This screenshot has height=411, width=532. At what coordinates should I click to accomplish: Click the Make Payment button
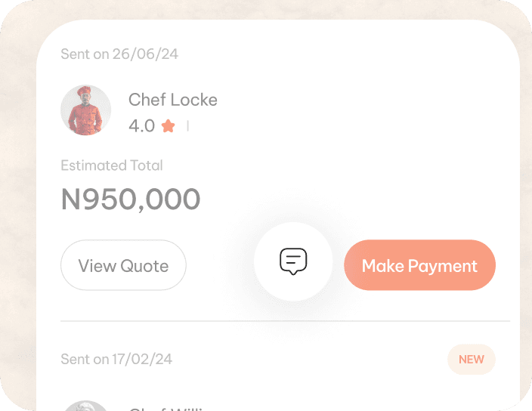(419, 265)
